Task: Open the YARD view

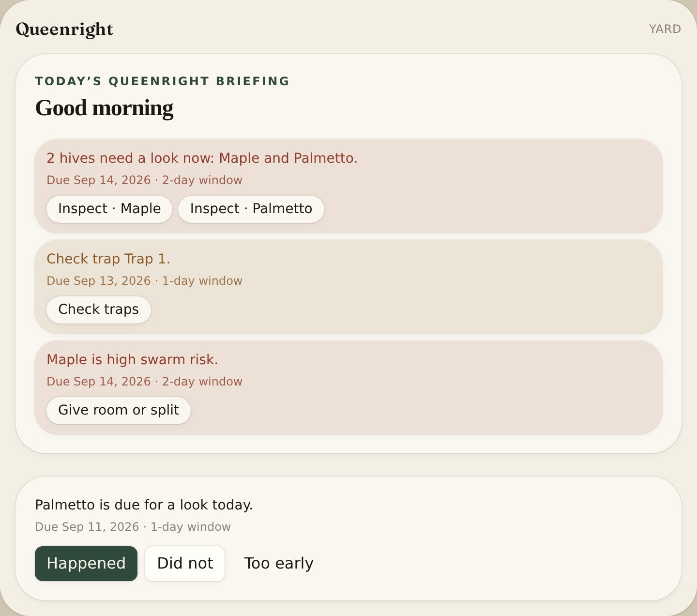Action: point(665,29)
